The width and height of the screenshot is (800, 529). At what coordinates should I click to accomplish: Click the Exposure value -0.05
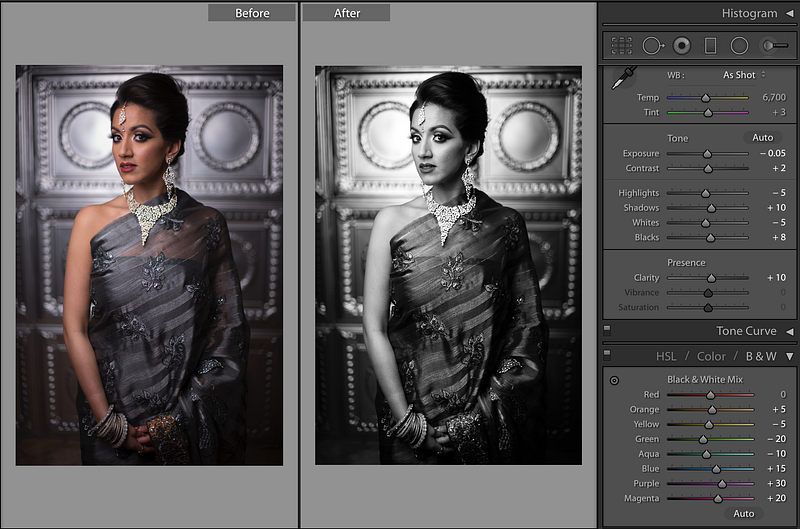(773, 153)
